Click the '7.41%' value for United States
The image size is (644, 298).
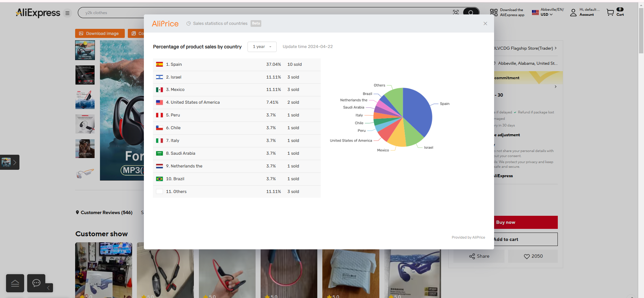point(272,102)
